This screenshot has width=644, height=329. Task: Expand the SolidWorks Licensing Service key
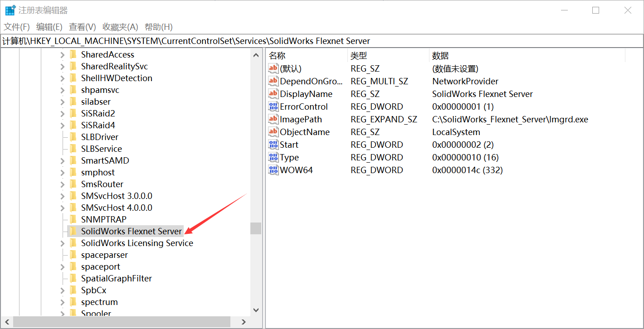[x=63, y=243]
